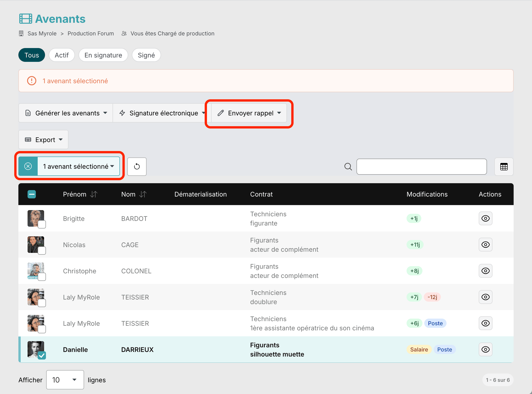Open the Export dropdown
The width and height of the screenshot is (532, 394).
tap(43, 140)
